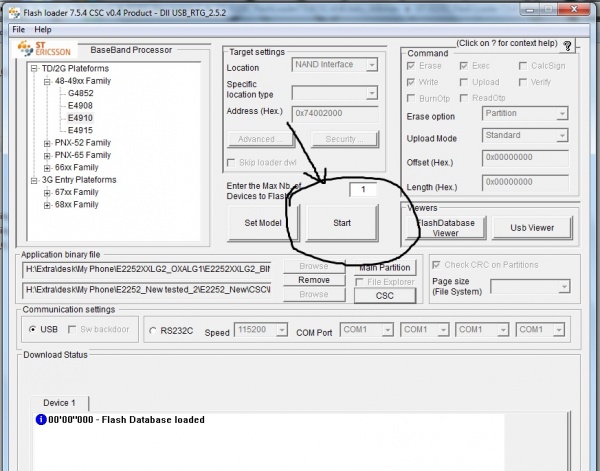
Task: Click the Set Model button
Action: [x=263, y=223]
